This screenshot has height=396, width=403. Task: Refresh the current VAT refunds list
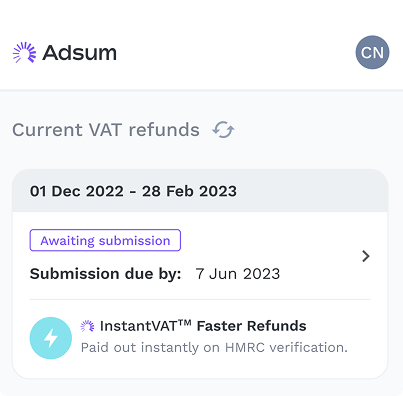[x=223, y=130]
